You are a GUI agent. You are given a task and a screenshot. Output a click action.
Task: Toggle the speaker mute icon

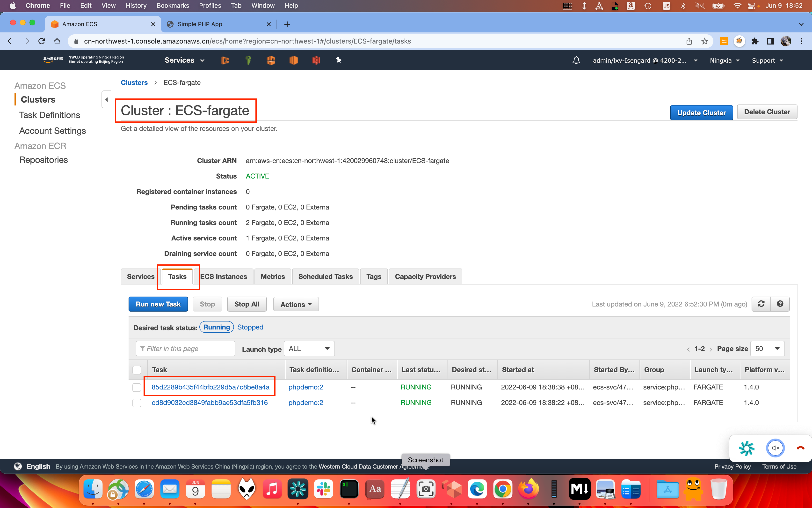pos(775,448)
